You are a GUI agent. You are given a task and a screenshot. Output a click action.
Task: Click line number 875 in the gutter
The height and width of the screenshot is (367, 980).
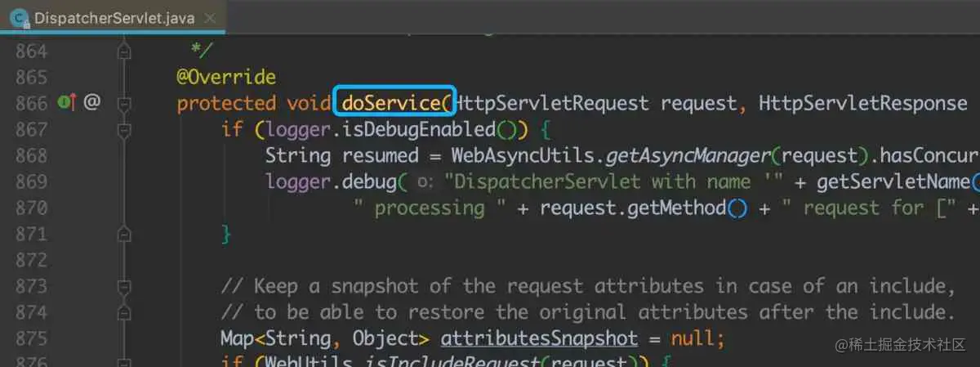click(32, 338)
